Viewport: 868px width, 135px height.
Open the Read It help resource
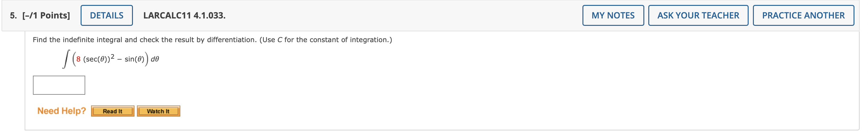113,111
